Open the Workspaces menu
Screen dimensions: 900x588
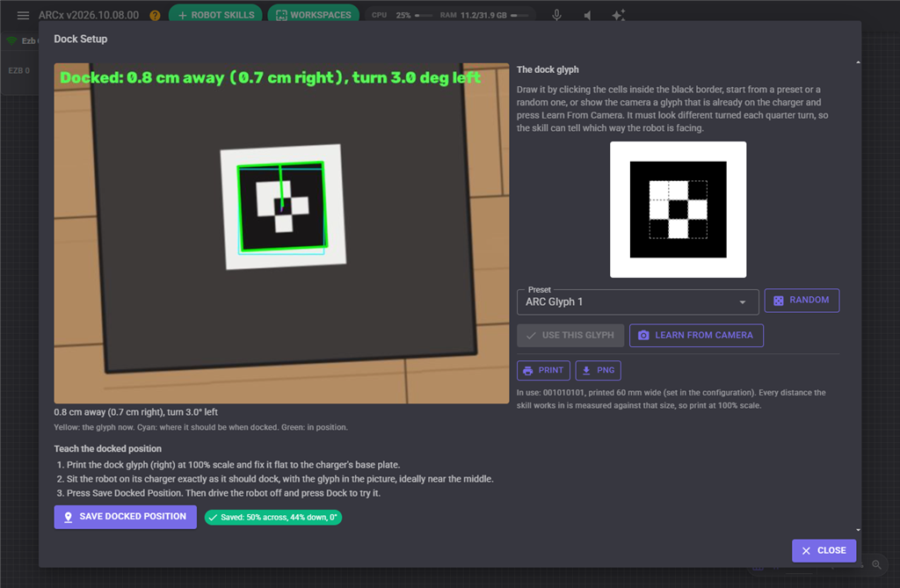[314, 15]
